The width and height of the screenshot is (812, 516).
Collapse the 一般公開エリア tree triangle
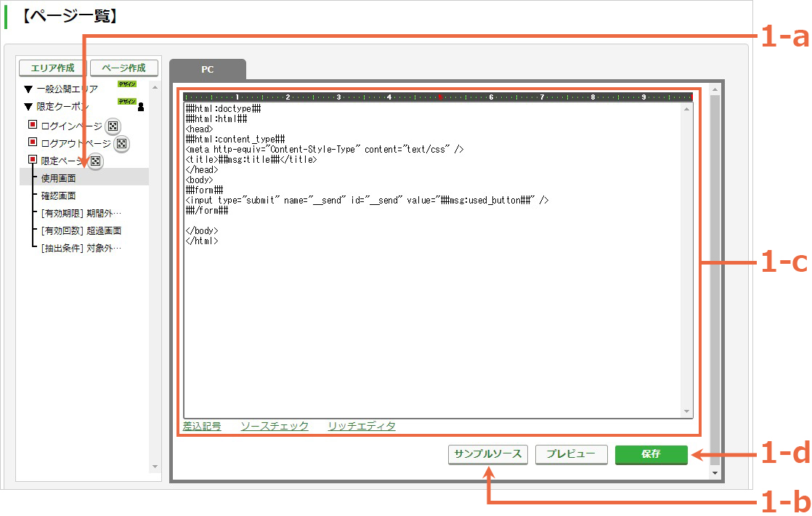[28, 89]
